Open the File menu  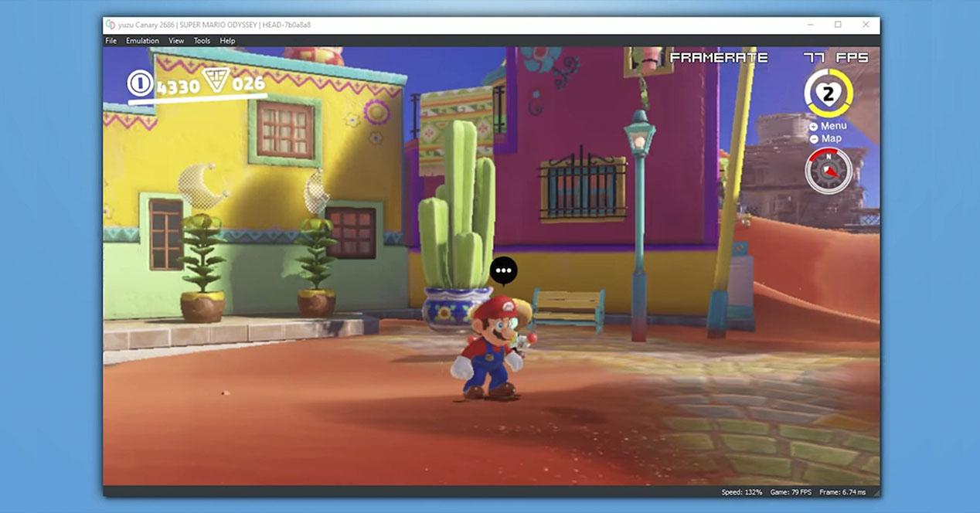(111, 41)
